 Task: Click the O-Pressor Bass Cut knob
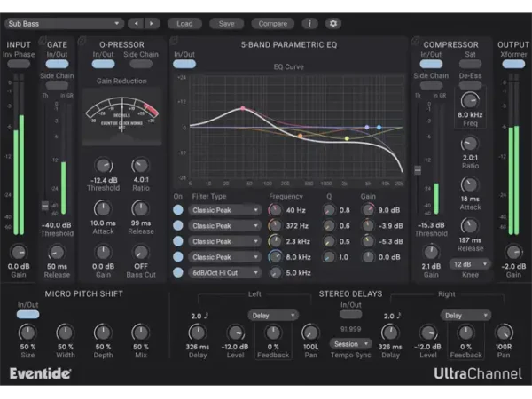(140, 252)
